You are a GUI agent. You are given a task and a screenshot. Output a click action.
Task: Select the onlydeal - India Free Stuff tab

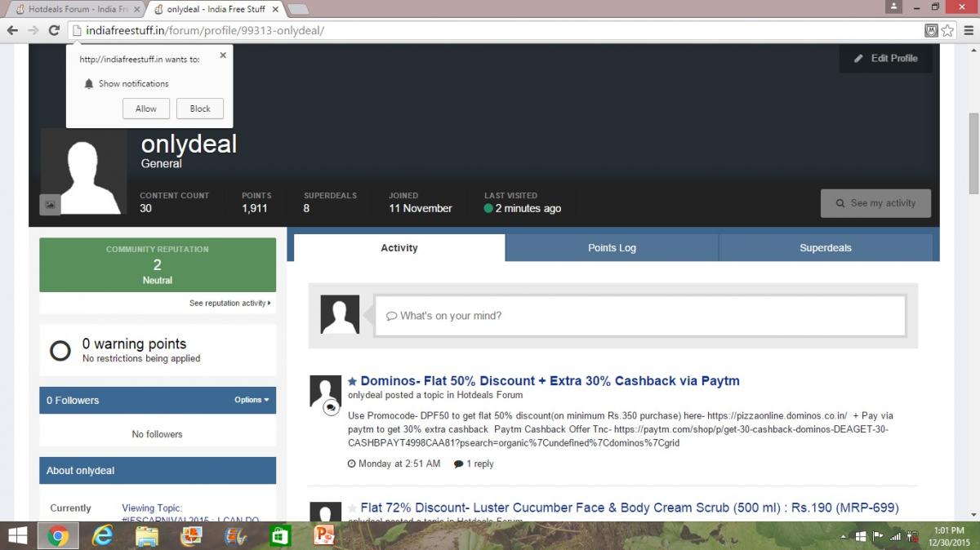(214, 9)
